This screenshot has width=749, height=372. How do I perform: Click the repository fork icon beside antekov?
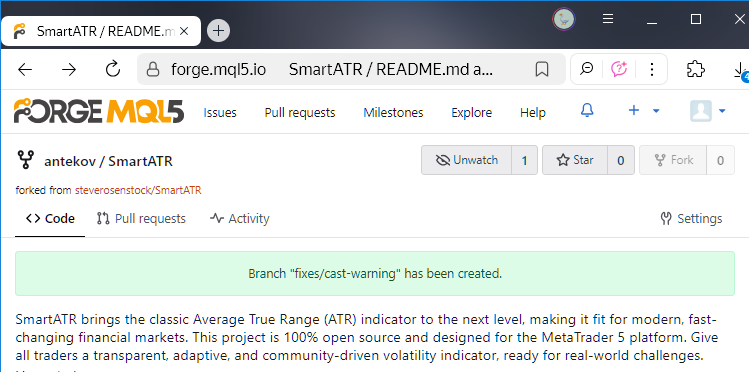25,160
